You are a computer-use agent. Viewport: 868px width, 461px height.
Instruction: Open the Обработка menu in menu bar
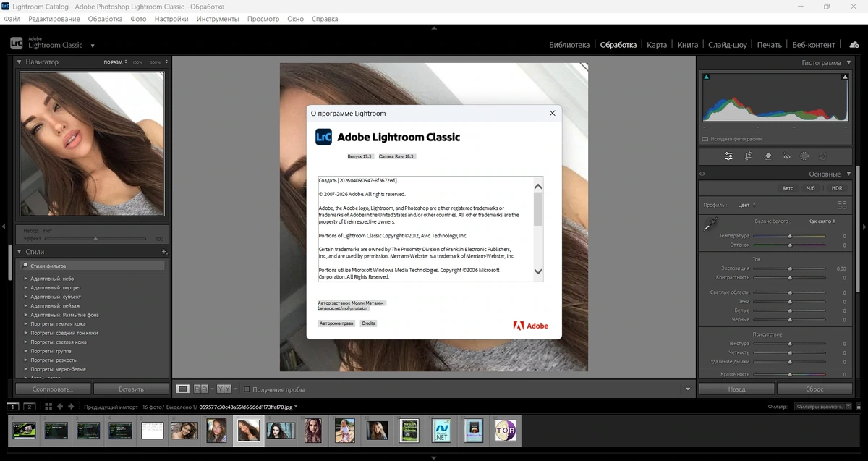coord(106,19)
